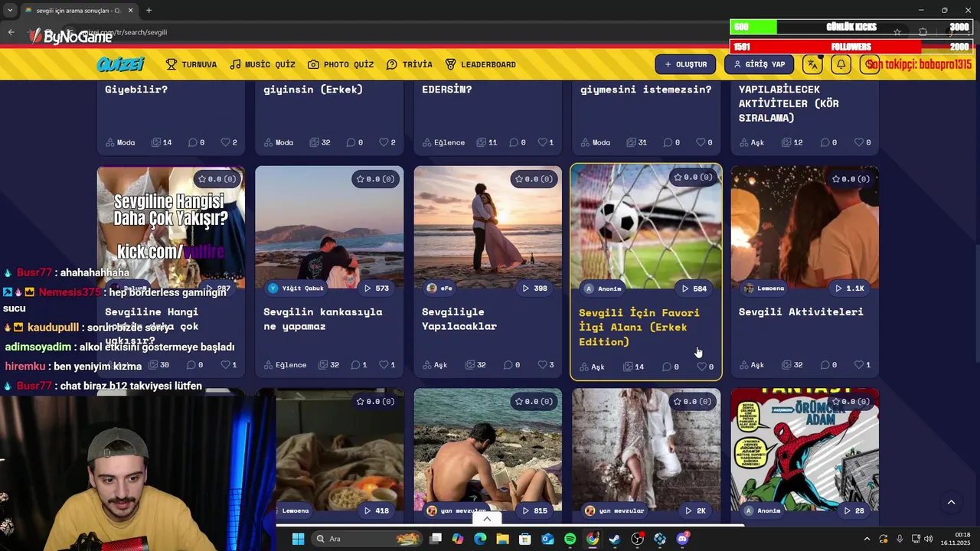This screenshot has height=551, width=980.
Task: Open the Leaderboard page
Action: point(481,64)
